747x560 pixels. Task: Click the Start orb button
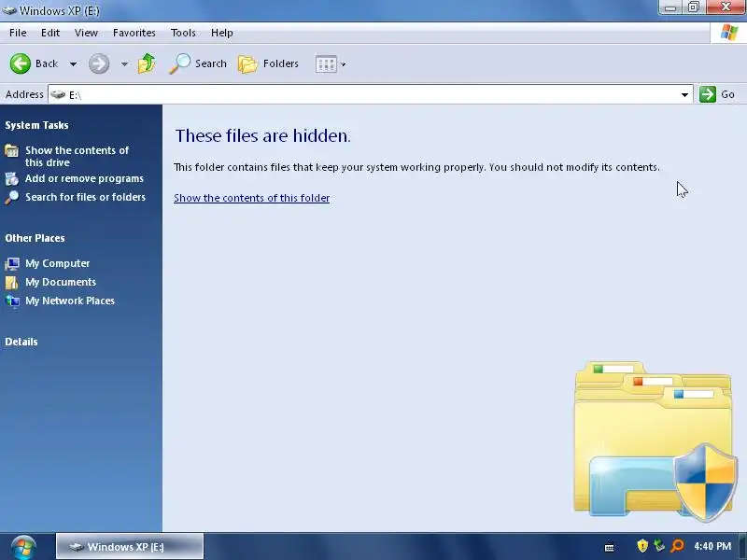pos(23,547)
